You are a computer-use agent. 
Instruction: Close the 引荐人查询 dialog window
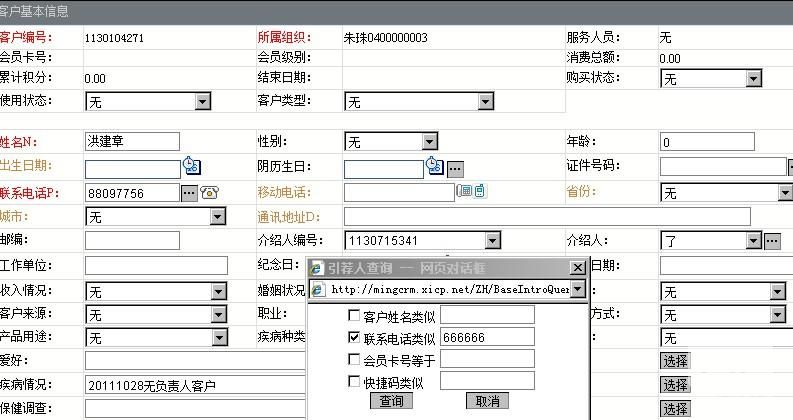[x=576, y=268]
